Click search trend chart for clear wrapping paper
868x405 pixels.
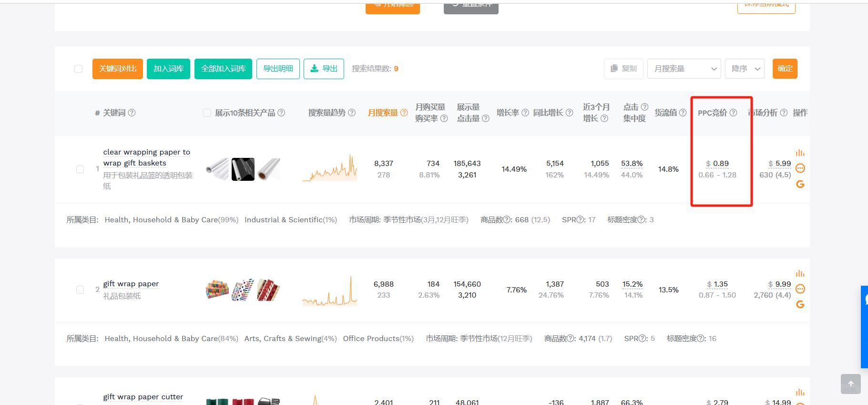(x=330, y=167)
